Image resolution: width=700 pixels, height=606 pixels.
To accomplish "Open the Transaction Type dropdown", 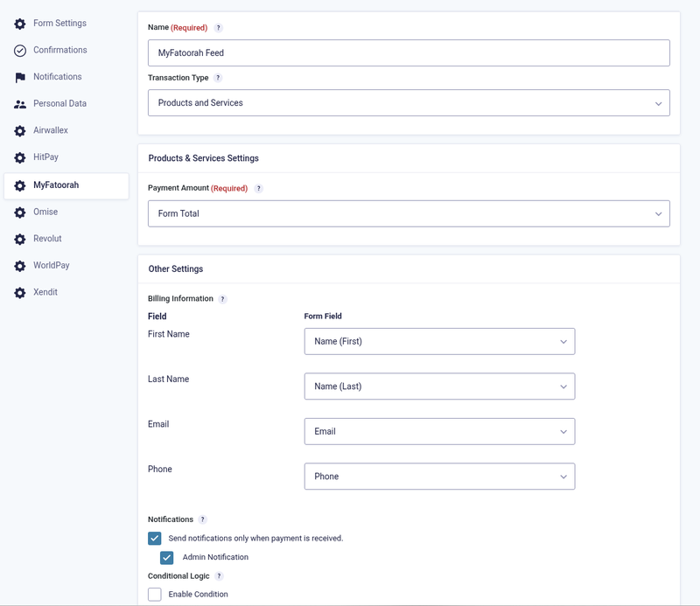I will click(409, 102).
